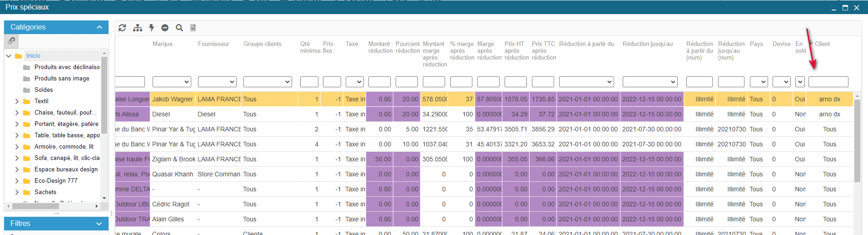Collapse the Catégories panel header
Viewport: 868px width, 235px height.
coord(99,27)
